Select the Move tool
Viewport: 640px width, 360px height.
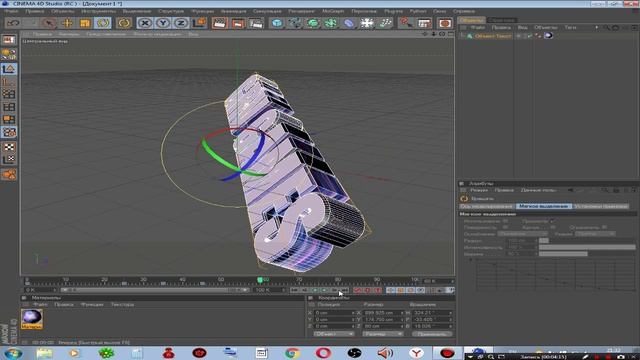pyautogui.click(x=67, y=23)
